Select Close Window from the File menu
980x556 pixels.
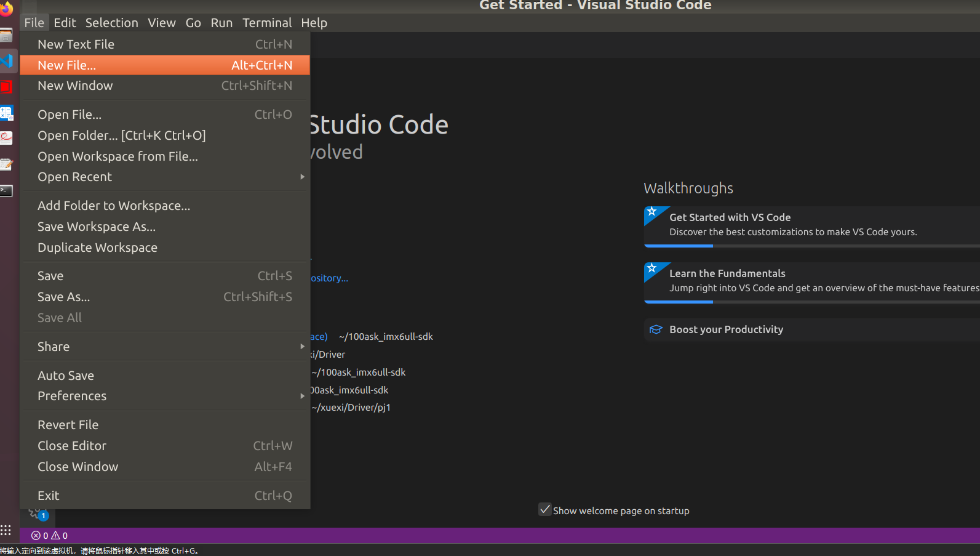(165, 467)
